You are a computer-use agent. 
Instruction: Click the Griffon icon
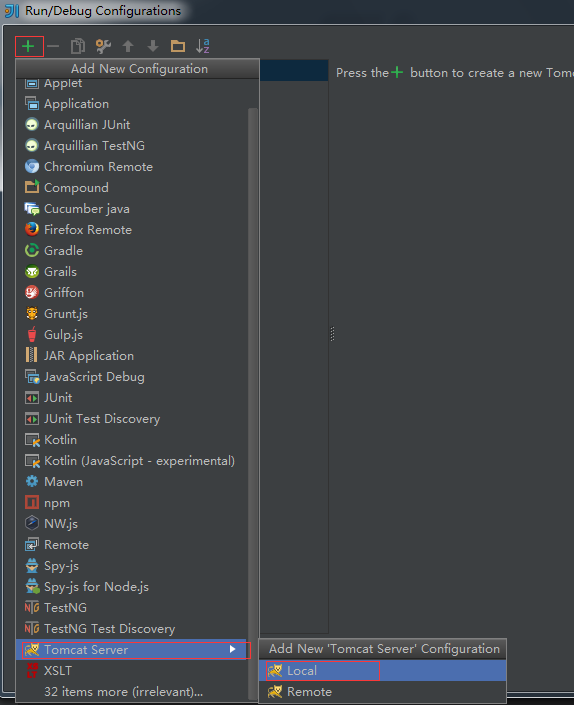[x=31, y=293]
